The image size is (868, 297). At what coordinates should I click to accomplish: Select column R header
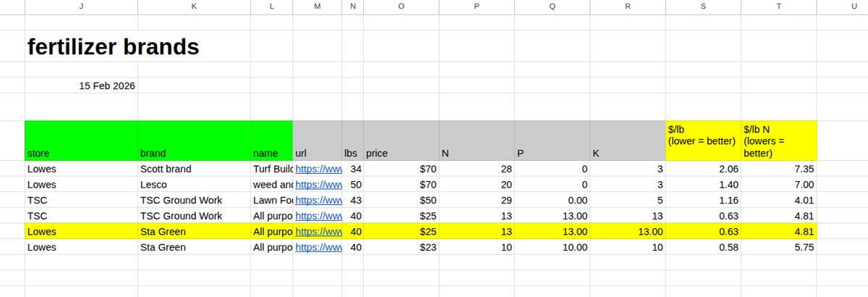click(x=628, y=6)
